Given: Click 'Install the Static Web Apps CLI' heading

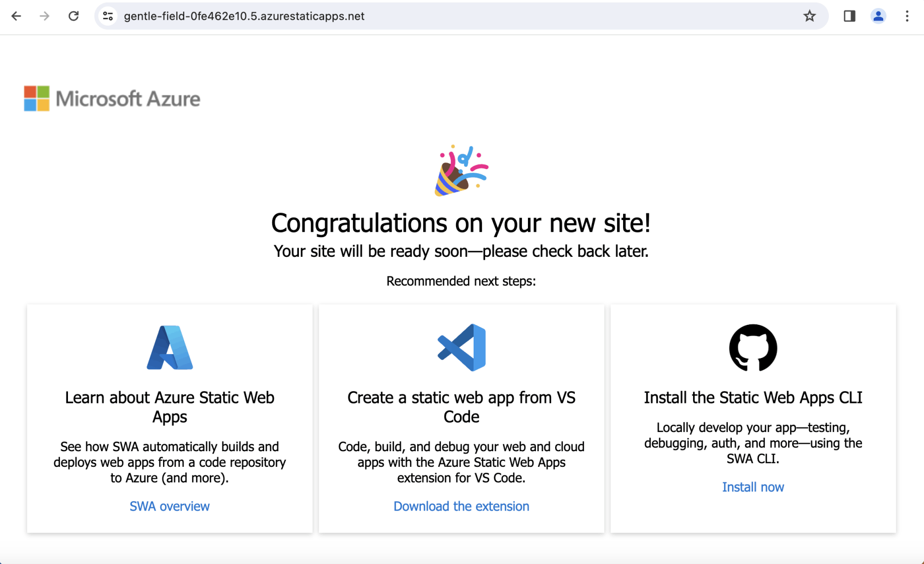Looking at the screenshot, I should (x=753, y=398).
